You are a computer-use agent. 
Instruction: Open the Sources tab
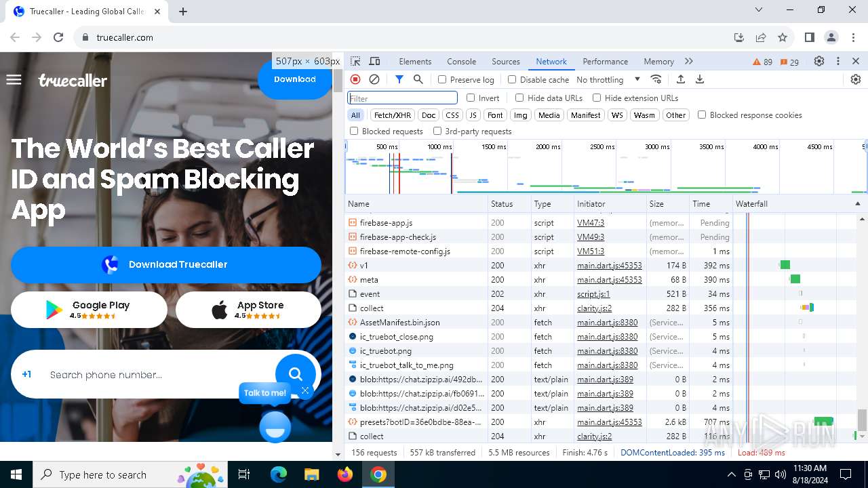pyautogui.click(x=506, y=61)
